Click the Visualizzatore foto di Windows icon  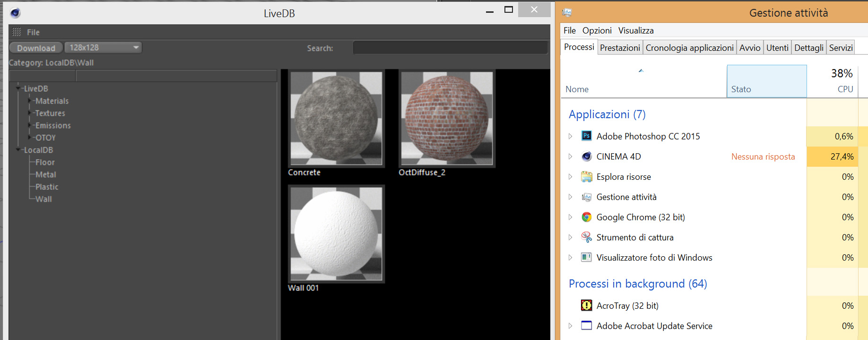(586, 257)
